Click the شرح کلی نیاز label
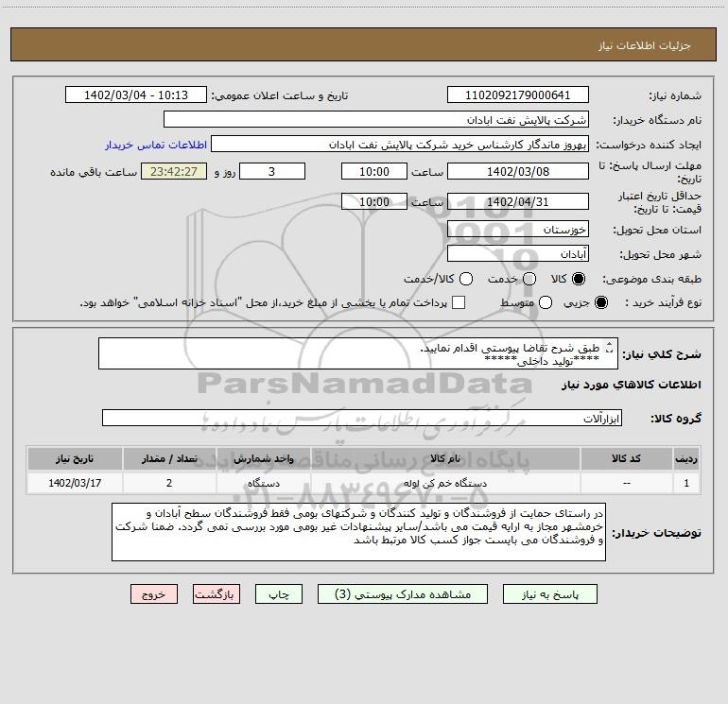Image resolution: width=728 pixels, height=704 pixels. point(662,354)
